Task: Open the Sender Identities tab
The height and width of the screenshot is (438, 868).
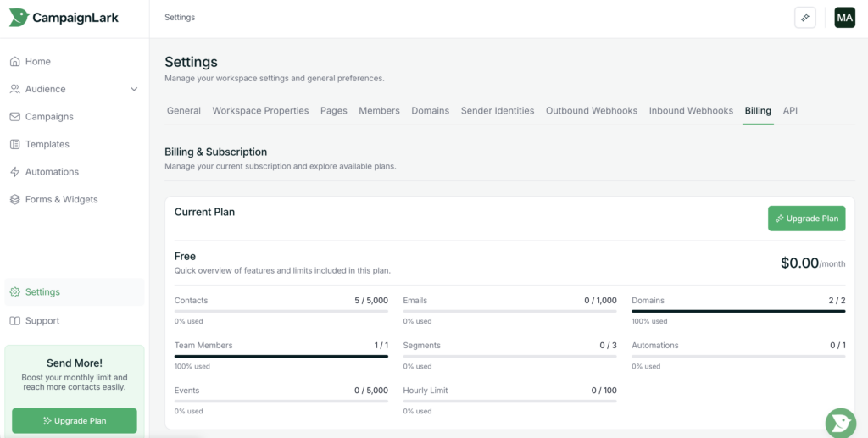Action: (498, 111)
